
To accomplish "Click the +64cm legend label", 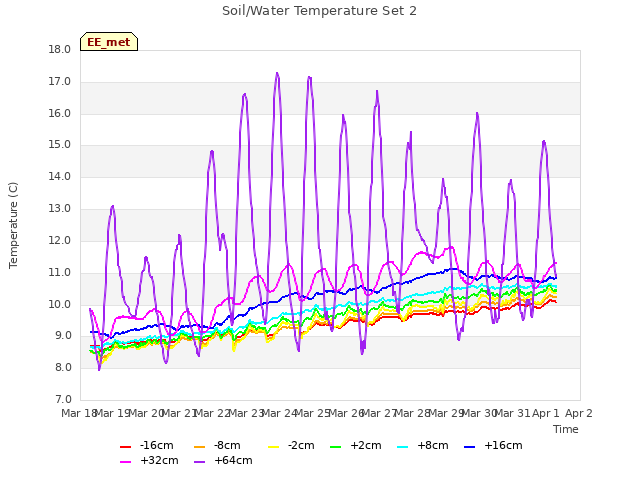I will [x=233, y=460].
